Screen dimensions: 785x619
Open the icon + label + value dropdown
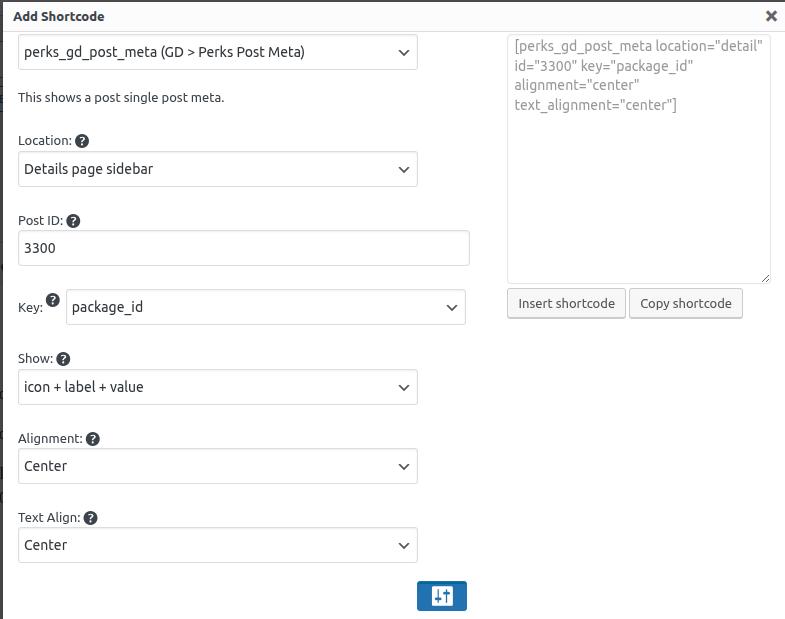point(218,387)
